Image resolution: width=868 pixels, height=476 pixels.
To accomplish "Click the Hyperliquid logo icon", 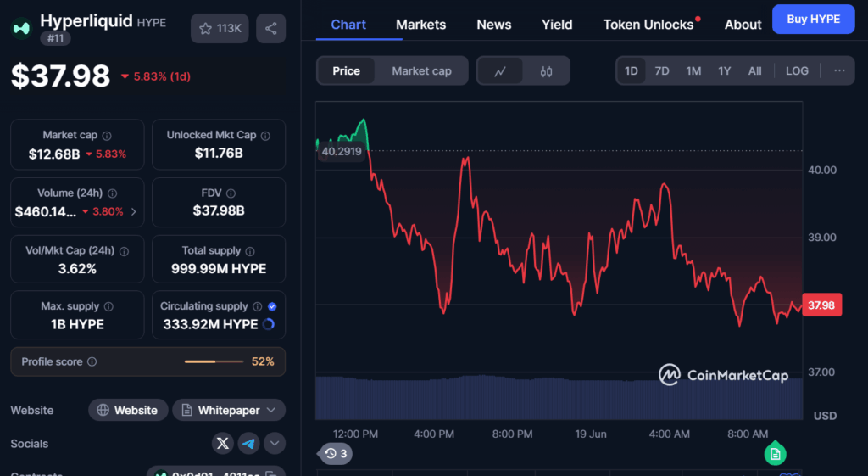I will [x=21, y=28].
